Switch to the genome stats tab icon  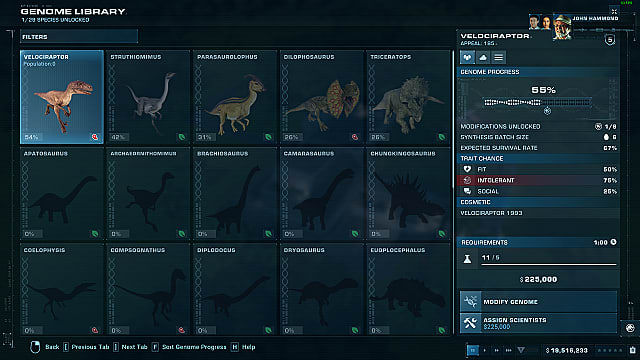coord(467,58)
